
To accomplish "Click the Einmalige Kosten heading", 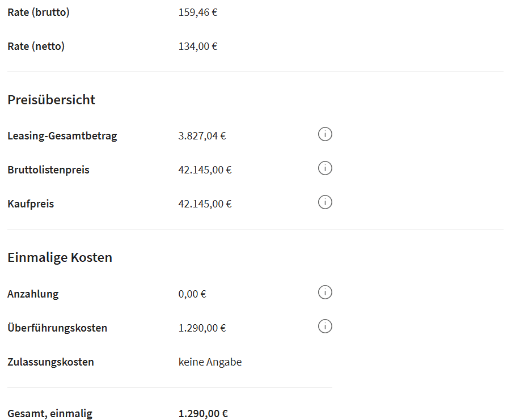I will pos(60,257).
